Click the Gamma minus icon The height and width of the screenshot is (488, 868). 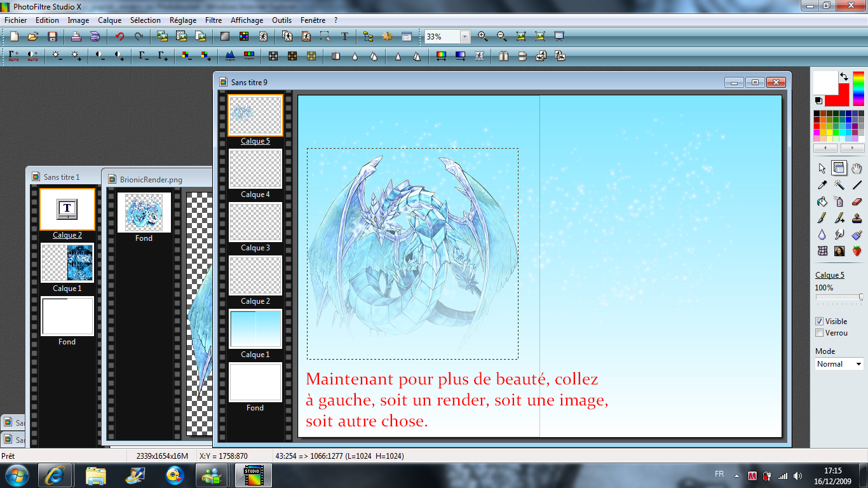[x=144, y=56]
